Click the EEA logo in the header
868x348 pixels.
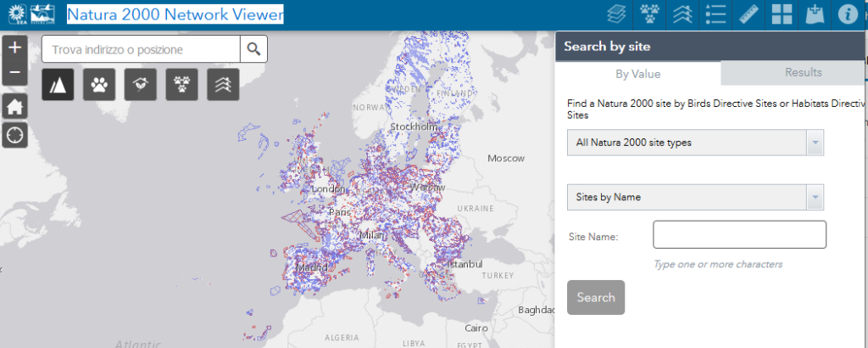tap(17, 14)
